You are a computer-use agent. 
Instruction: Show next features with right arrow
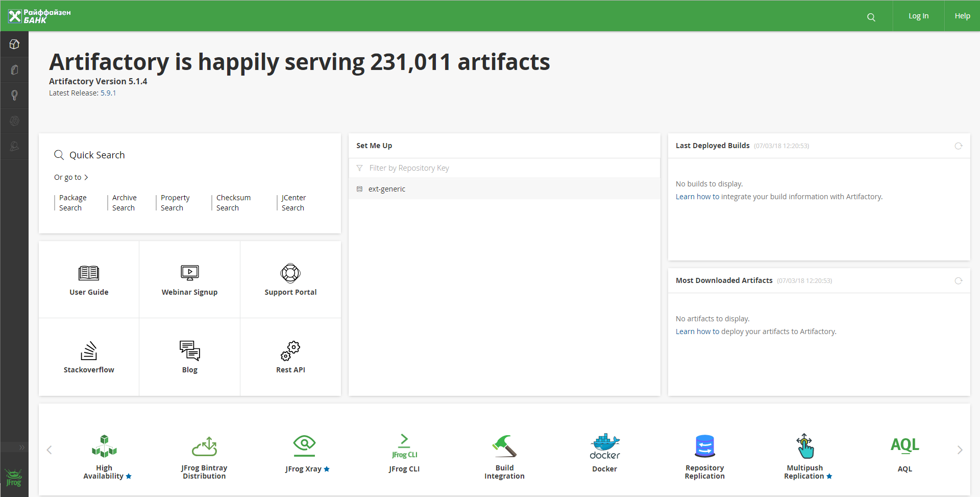(x=960, y=450)
